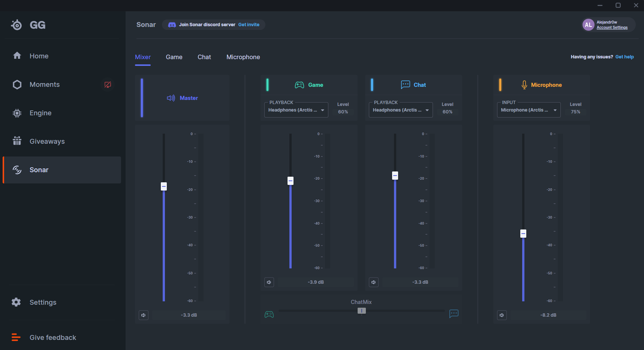644x350 pixels.
Task: Open Moments in the sidebar
Action: point(62,85)
